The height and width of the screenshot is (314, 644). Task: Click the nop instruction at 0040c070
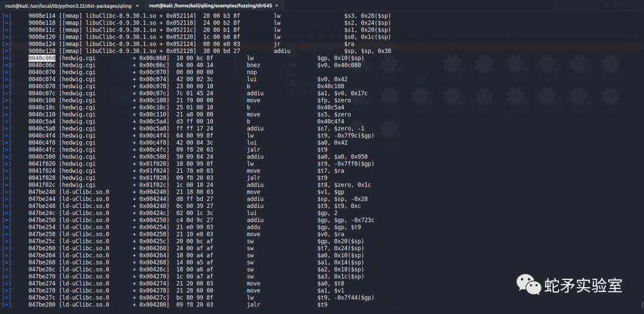252,72
